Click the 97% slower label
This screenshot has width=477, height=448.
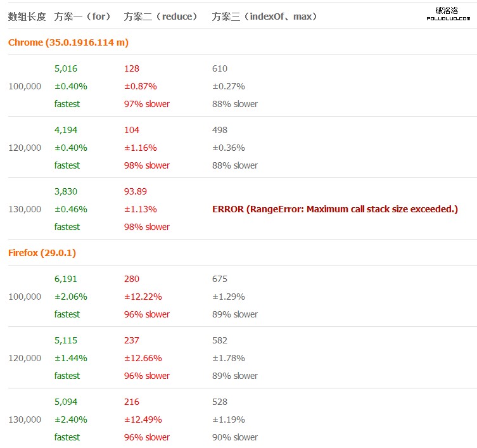tap(147, 104)
